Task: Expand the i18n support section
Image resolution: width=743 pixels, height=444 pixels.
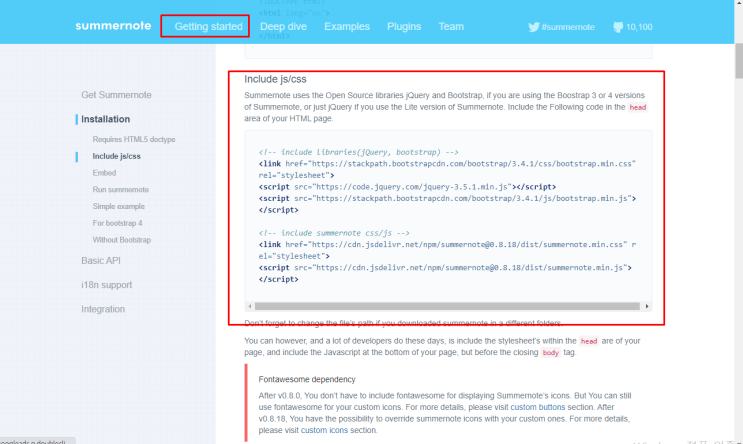Action: pos(106,284)
